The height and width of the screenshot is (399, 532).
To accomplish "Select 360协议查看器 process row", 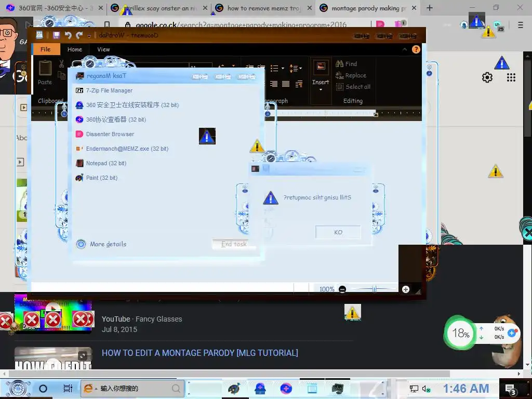I will tap(167, 119).
